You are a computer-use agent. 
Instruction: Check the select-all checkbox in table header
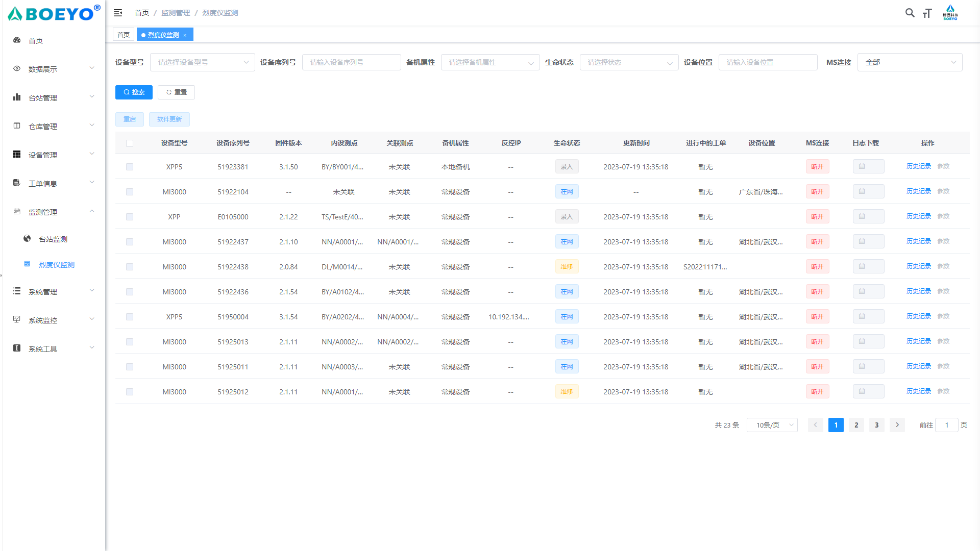tap(130, 143)
